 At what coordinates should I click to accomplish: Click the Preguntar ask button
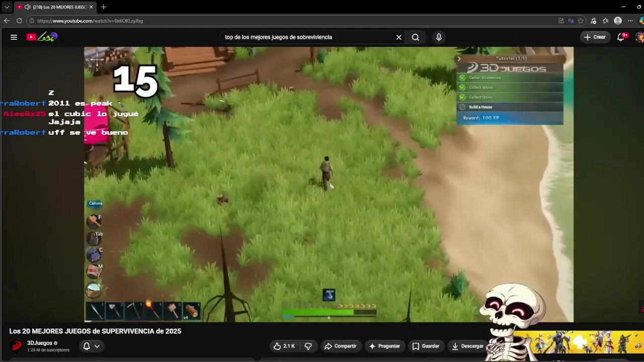[x=384, y=346]
